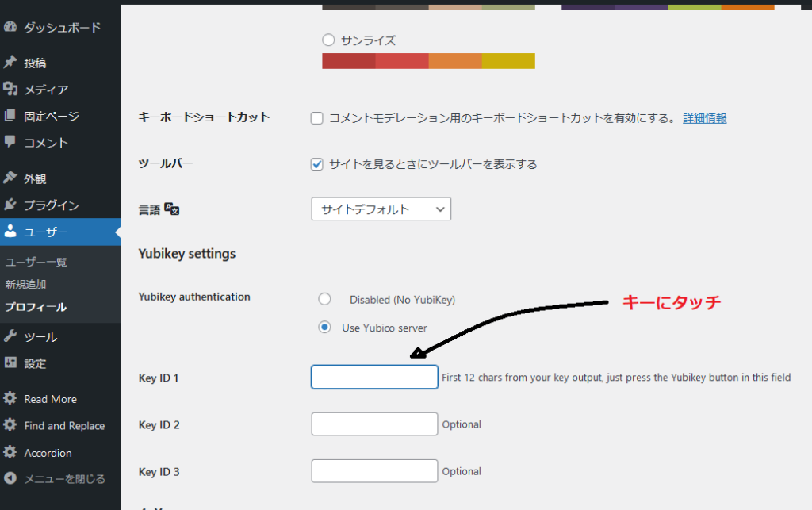Click the red swatch of Sunrise scheme

click(x=348, y=61)
